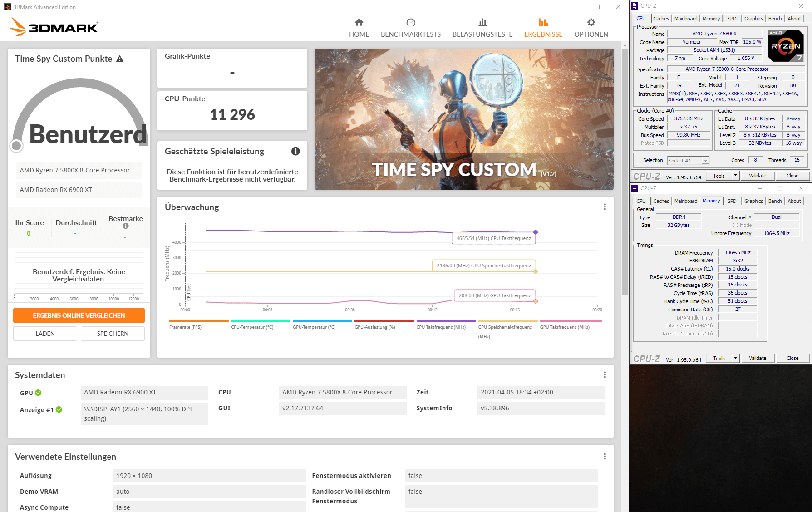Toggle CPU Taktfrequenz purple legend bar
This screenshot has height=512, width=812.
pyautogui.click(x=446, y=321)
